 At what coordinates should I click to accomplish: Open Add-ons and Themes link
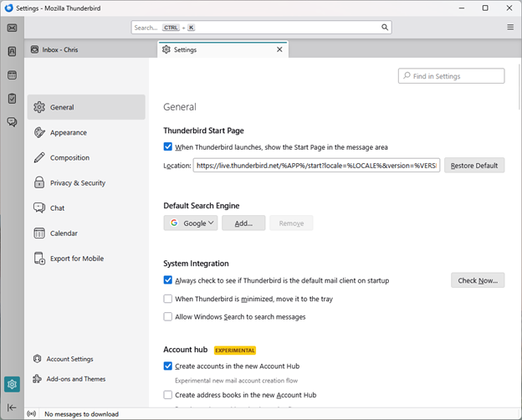69,379
